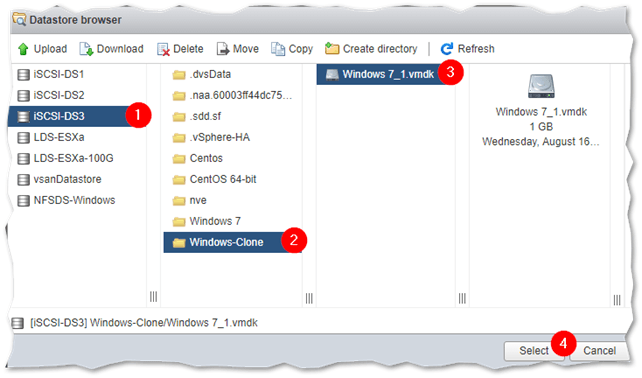642x378 pixels.
Task: Click the '1 GB' size text
Action: point(541,127)
